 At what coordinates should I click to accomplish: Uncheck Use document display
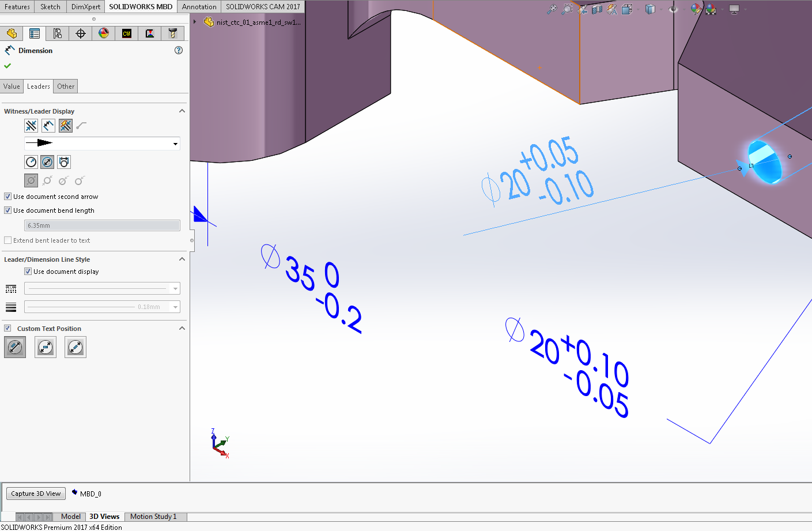pos(28,271)
